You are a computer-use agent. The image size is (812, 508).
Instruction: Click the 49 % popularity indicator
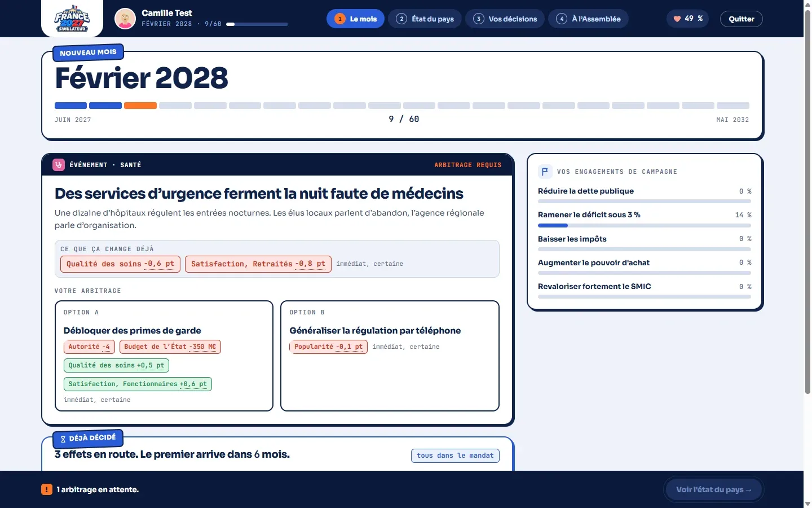tap(687, 19)
